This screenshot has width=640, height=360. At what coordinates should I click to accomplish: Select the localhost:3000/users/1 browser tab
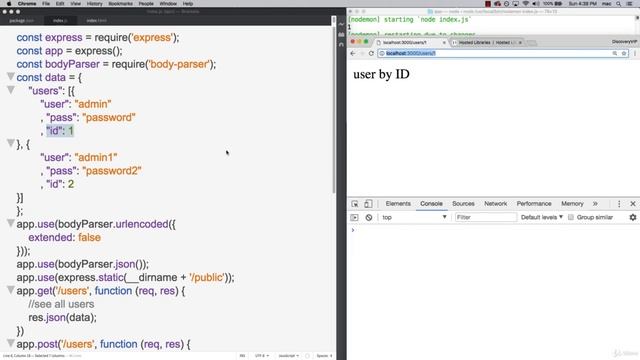click(x=410, y=42)
